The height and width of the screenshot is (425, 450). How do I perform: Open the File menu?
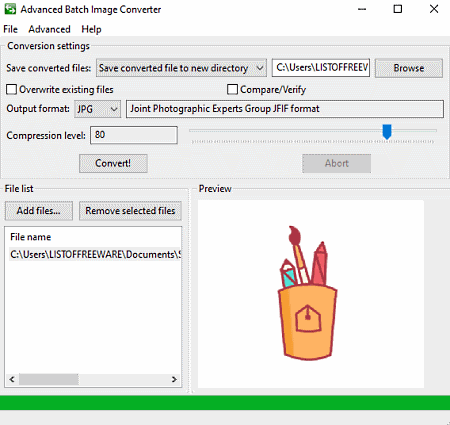click(10, 29)
